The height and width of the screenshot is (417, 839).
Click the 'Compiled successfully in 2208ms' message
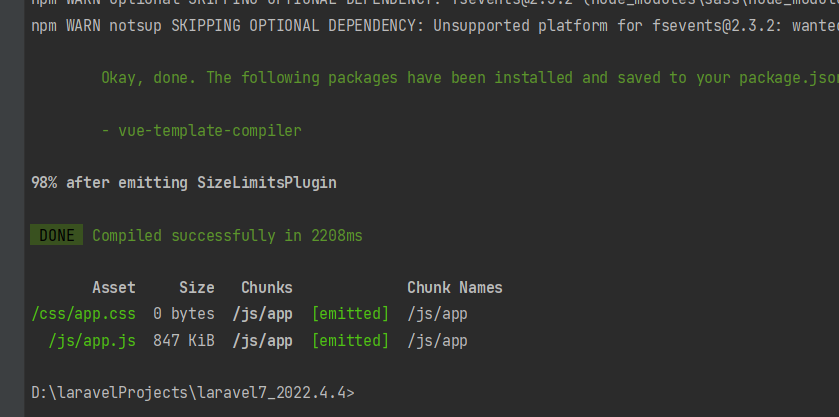[x=227, y=236]
